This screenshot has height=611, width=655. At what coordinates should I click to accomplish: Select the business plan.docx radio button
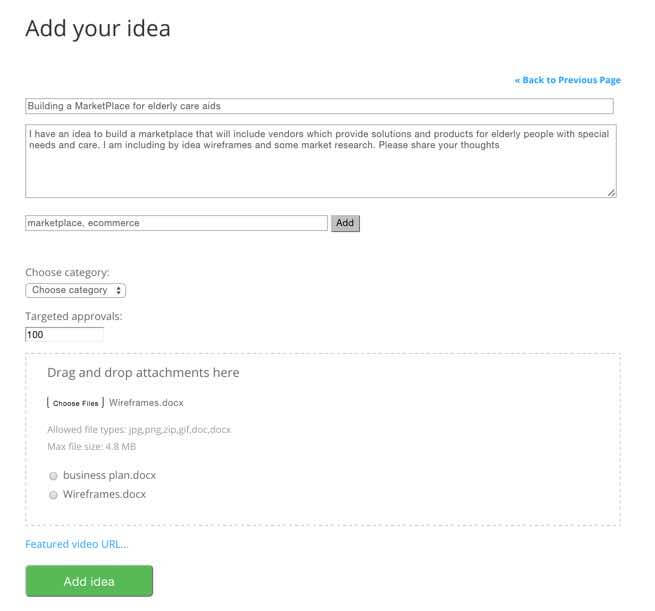53,476
